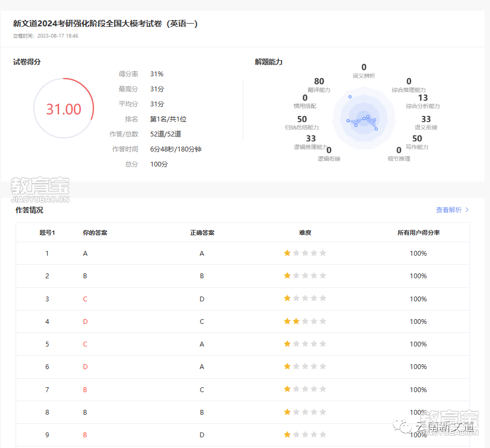Viewport: 490px width, 448px height.
Task: Click the submission time 2023-08-17 18:46
Action: pyautogui.click(x=58, y=36)
